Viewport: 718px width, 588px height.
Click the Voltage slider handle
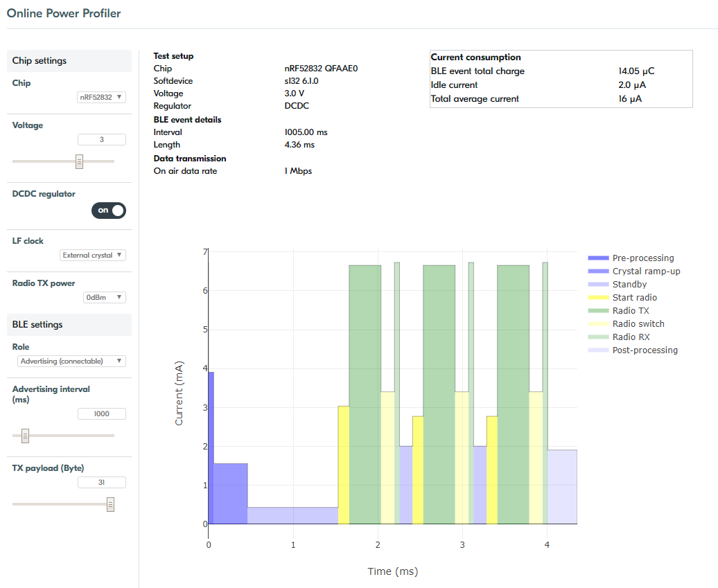coord(79,161)
